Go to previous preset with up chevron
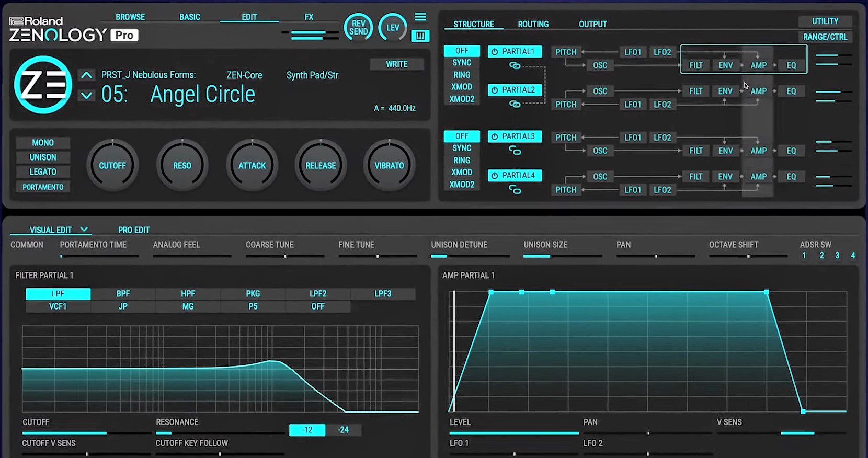 click(x=86, y=75)
